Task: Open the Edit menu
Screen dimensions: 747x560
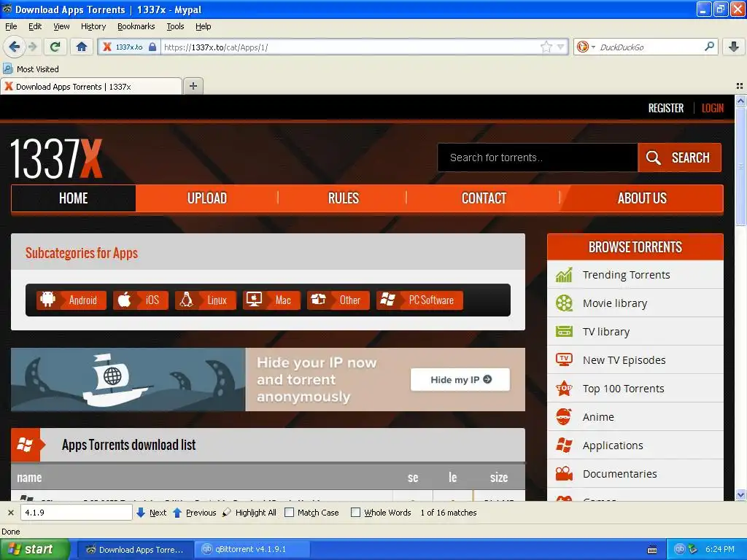Action: 35,26
